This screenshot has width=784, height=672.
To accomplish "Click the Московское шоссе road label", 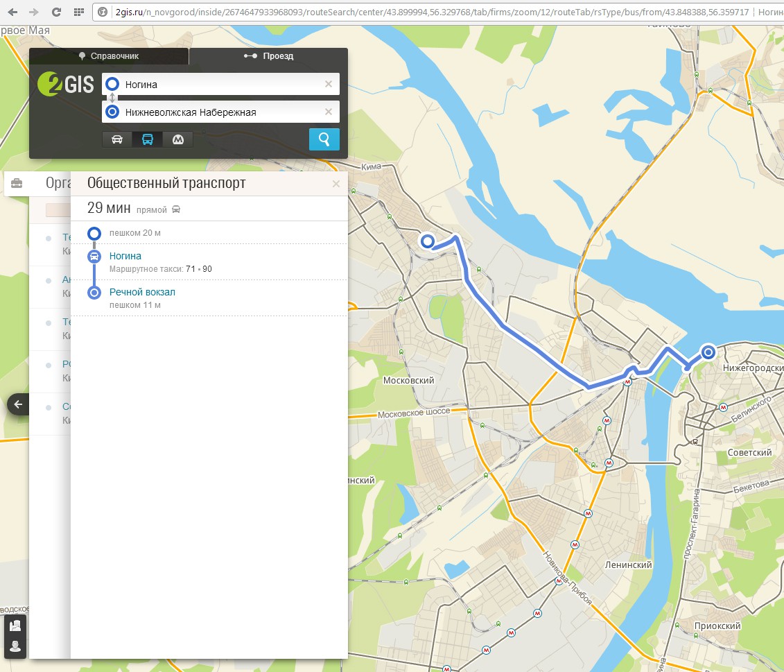I will (x=414, y=413).
